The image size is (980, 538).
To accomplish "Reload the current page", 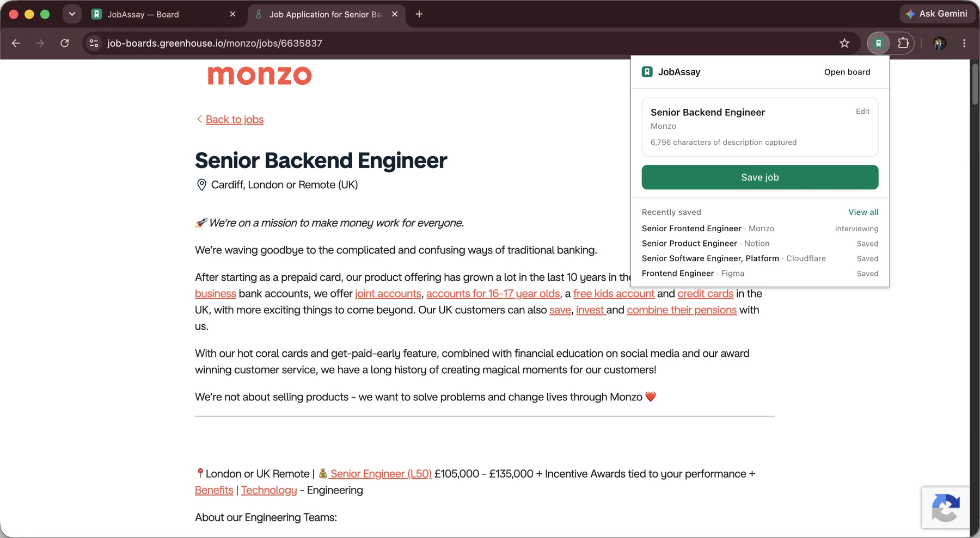I will (65, 43).
